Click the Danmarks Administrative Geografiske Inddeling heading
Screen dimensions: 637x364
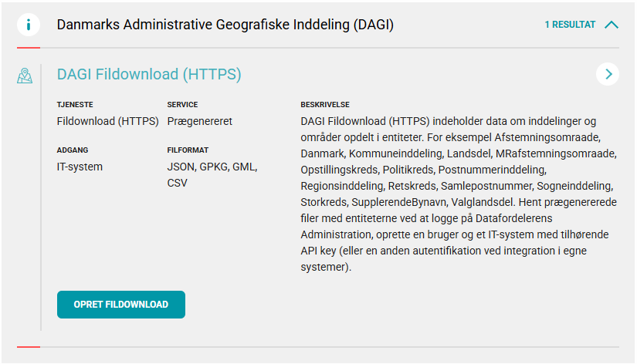click(225, 25)
